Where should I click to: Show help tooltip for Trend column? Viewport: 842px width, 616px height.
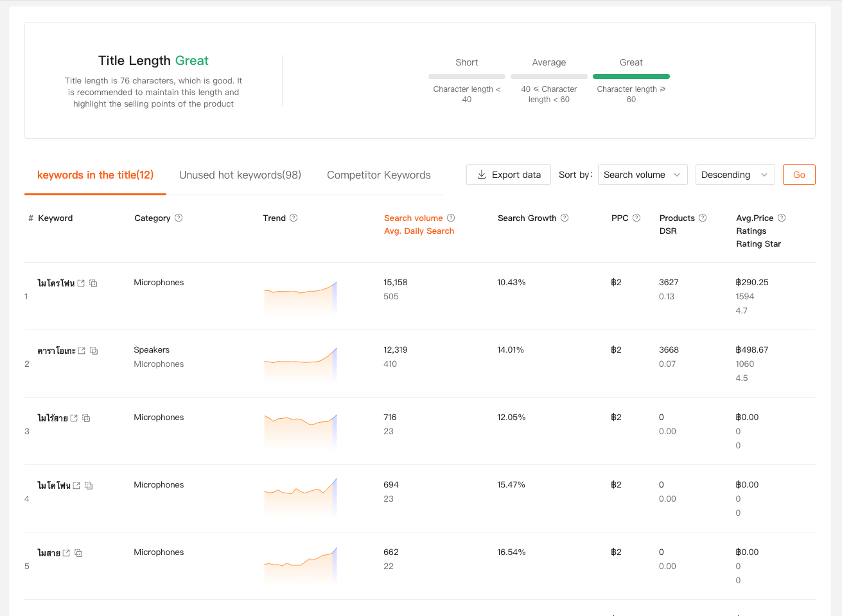click(294, 218)
